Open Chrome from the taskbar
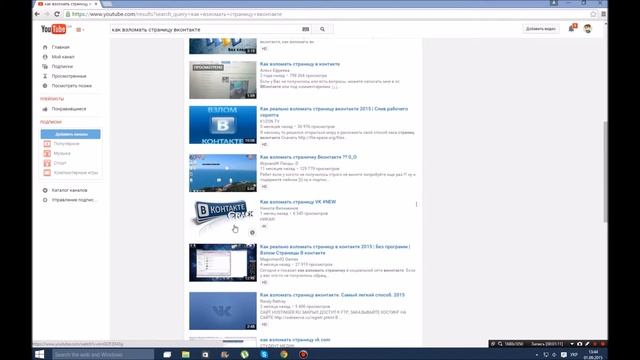Viewport: 640px width, 360px height. point(284,355)
